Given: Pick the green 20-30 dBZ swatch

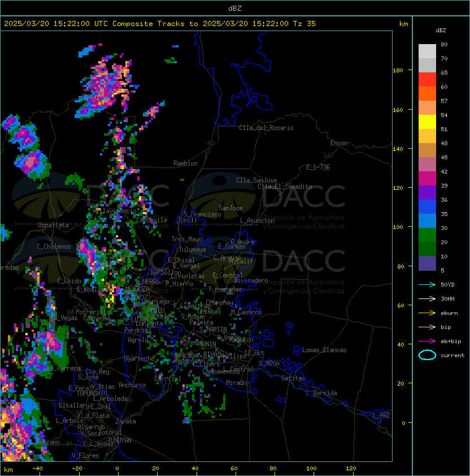Looking at the screenshot, I should (427, 235).
